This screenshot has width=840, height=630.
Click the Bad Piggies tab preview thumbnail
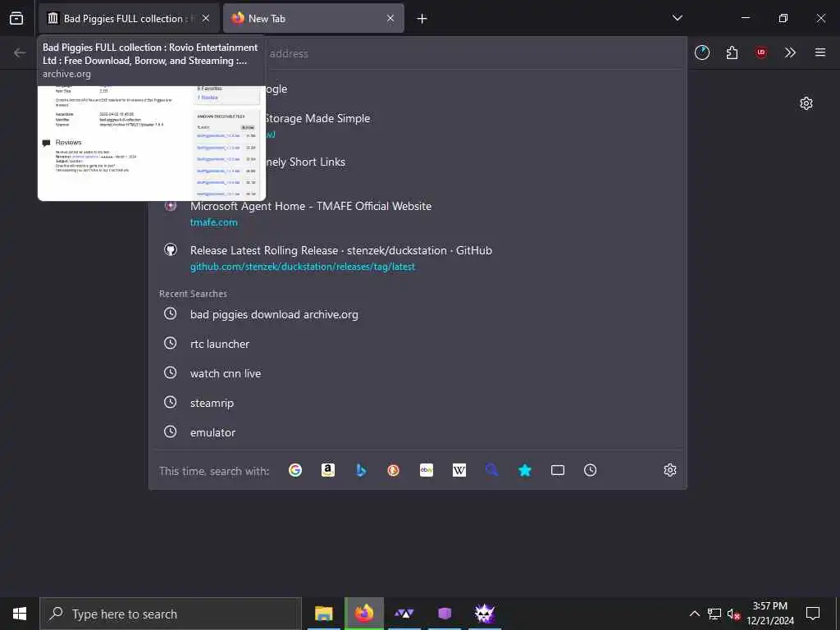pyautogui.click(x=152, y=143)
